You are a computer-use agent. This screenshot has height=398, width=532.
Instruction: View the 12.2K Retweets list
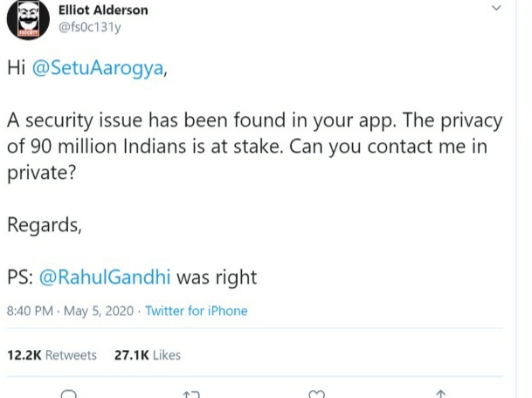tap(52, 355)
